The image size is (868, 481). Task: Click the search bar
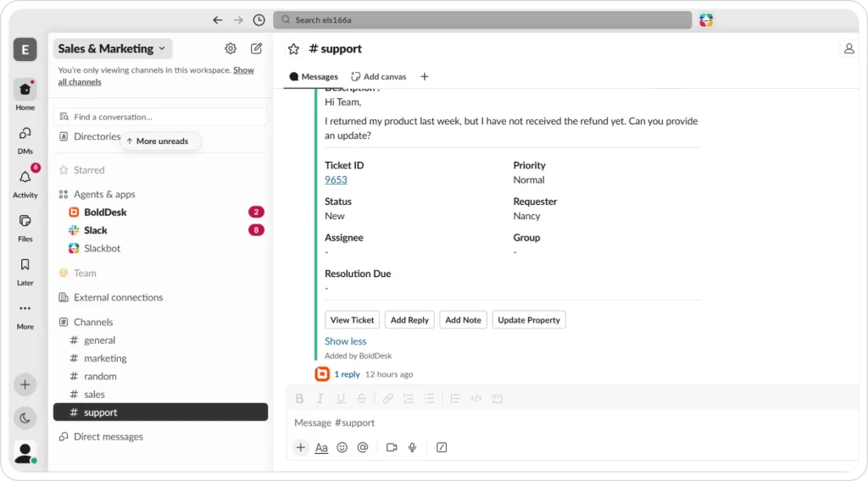click(482, 20)
